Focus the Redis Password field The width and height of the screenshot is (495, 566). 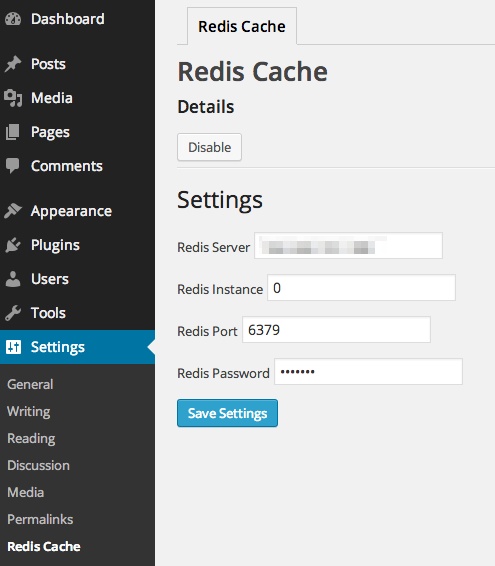368,371
